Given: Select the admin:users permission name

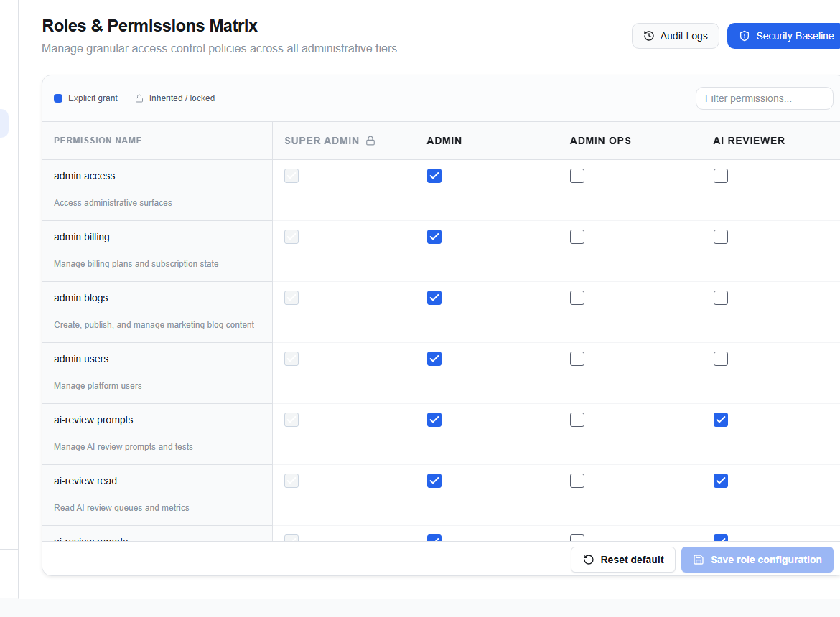Looking at the screenshot, I should (x=81, y=359).
